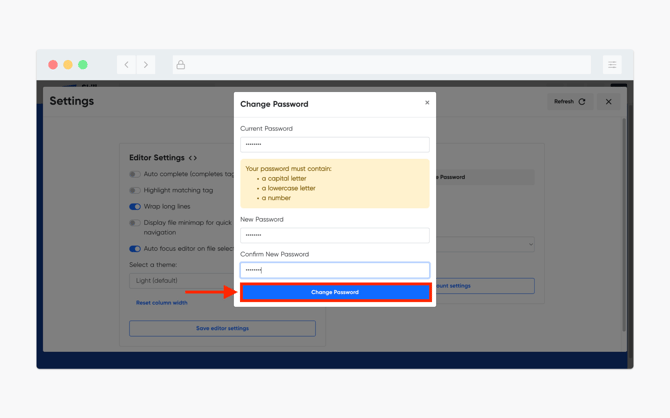Open the Select a theme dropdown
This screenshot has width=670, height=418.
(x=182, y=281)
